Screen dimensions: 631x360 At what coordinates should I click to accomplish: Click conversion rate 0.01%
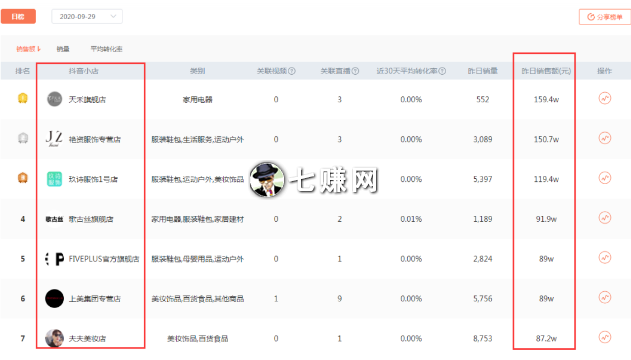tap(411, 219)
